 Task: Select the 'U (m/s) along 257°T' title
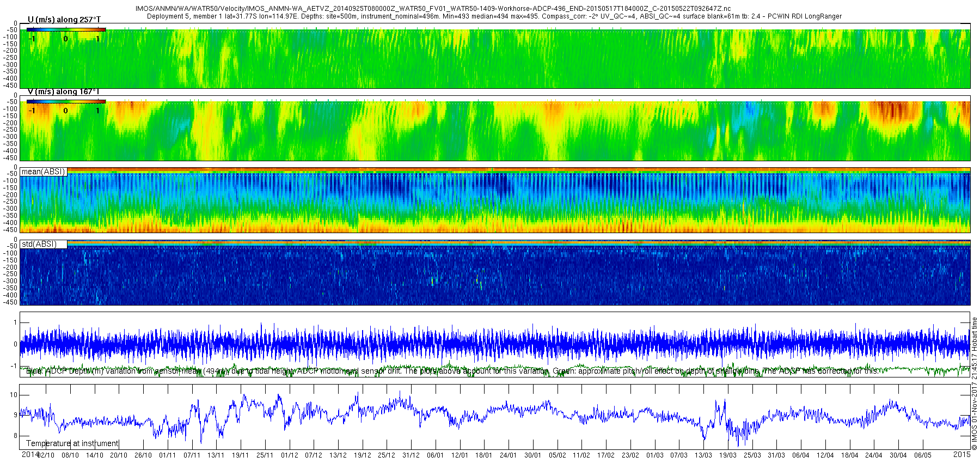pos(64,20)
